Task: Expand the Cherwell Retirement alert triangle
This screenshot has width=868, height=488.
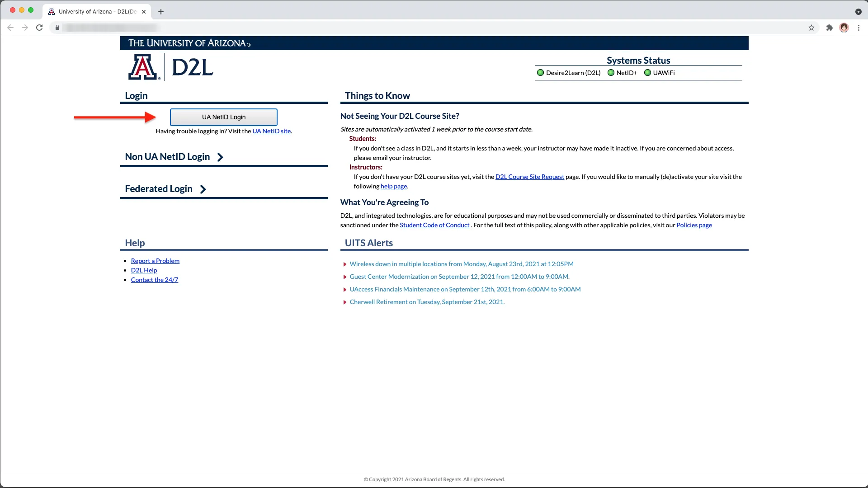Action: [x=345, y=302]
